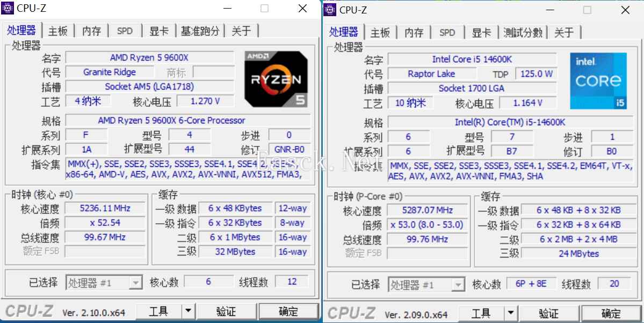
Task: Click the 1.164 V core voltage value
Action: (528, 102)
